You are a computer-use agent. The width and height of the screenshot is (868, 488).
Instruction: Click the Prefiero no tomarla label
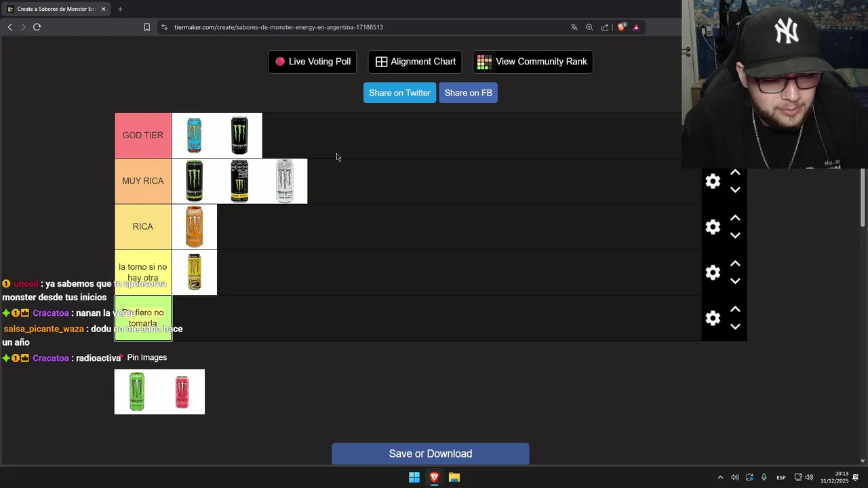(x=142, y=318)
